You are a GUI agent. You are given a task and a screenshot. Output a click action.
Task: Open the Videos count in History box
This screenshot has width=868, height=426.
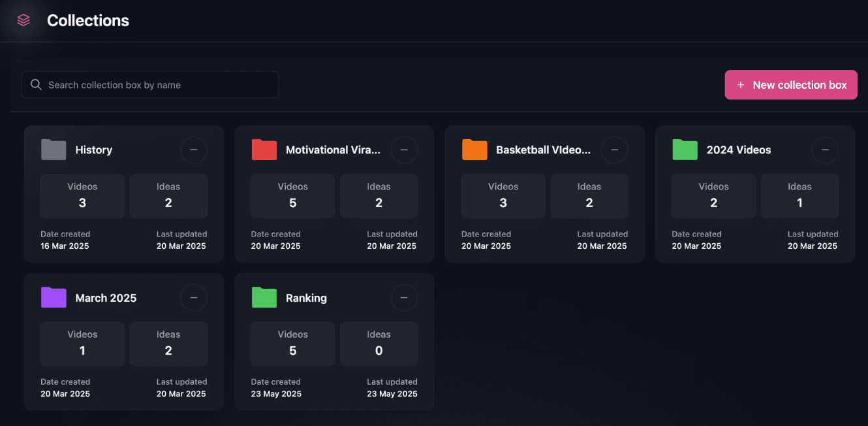click(82, 195)
